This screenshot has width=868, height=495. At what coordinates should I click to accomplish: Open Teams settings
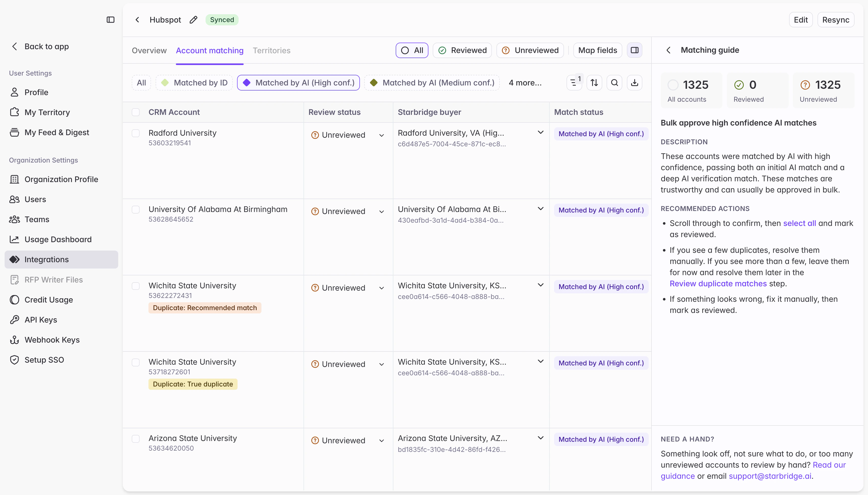pyautogui.click(x=61, y=219)
